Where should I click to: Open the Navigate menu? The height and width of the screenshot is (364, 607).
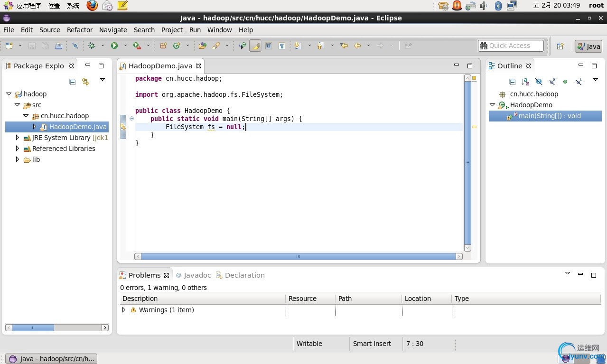tap(113, 30)
